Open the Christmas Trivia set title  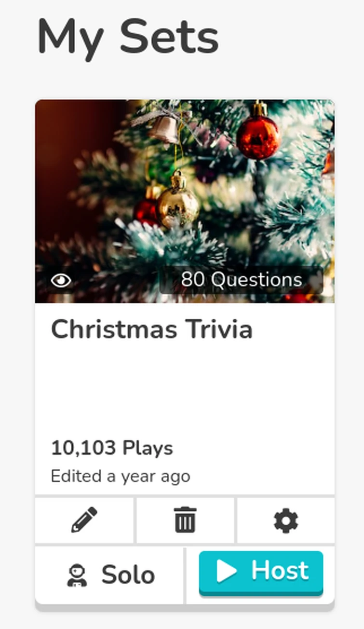151,330
